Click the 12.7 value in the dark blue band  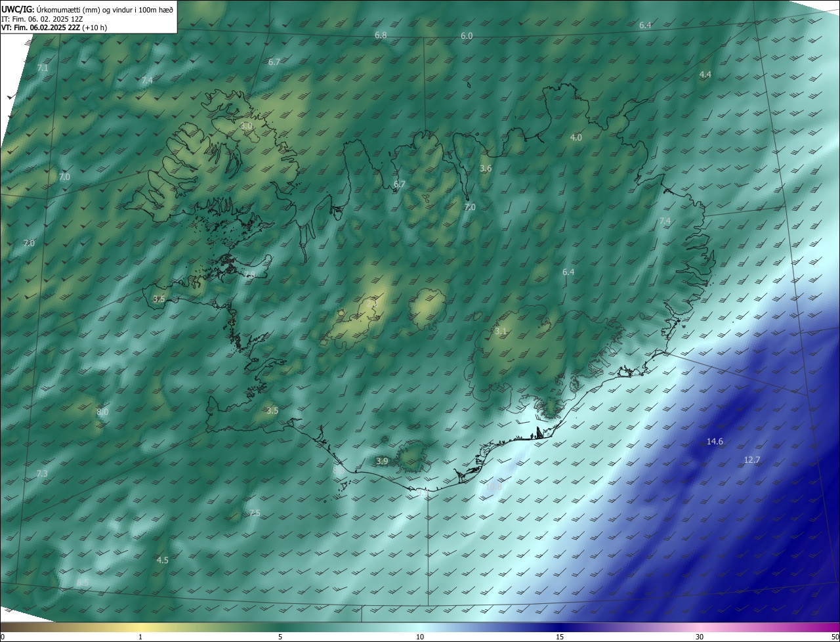tap(751, 460)
